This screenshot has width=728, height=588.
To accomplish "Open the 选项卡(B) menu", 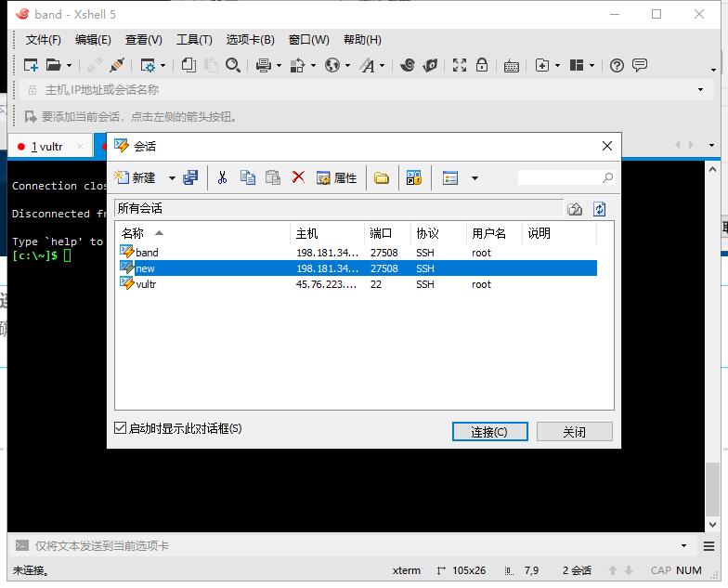I will click(251, 40).
